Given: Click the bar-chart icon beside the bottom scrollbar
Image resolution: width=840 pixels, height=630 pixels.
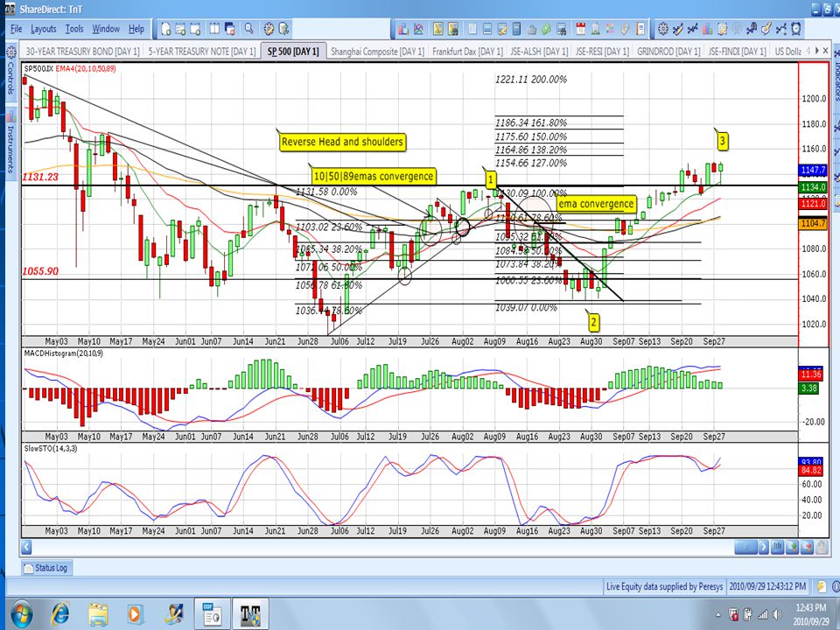Looking at the screenshot, I should 777,548.
